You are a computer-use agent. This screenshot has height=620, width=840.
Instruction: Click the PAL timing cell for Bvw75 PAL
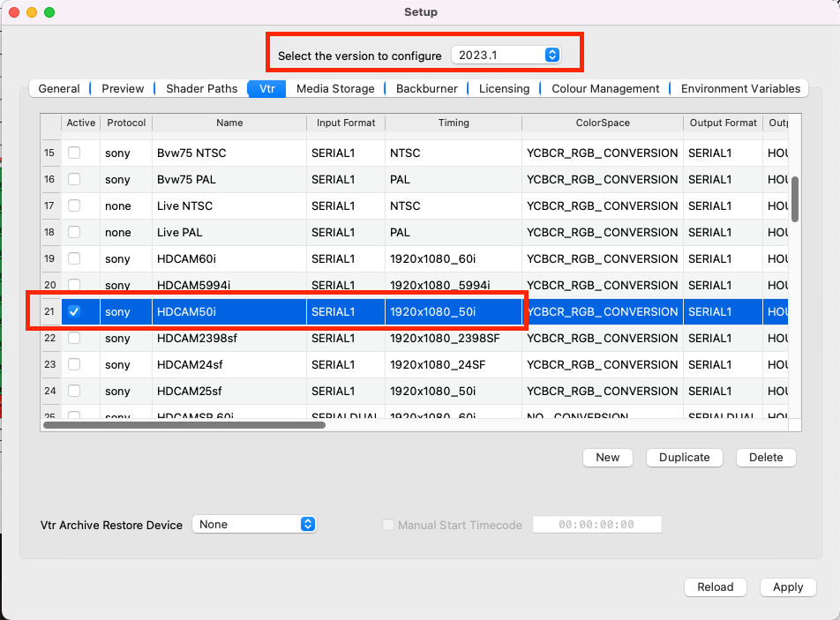click(454, 179)
